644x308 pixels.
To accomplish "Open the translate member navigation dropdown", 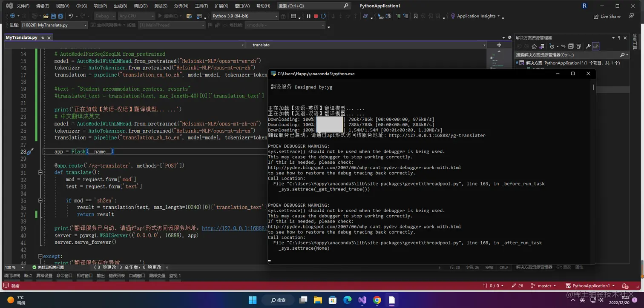I will pos(367,45).
